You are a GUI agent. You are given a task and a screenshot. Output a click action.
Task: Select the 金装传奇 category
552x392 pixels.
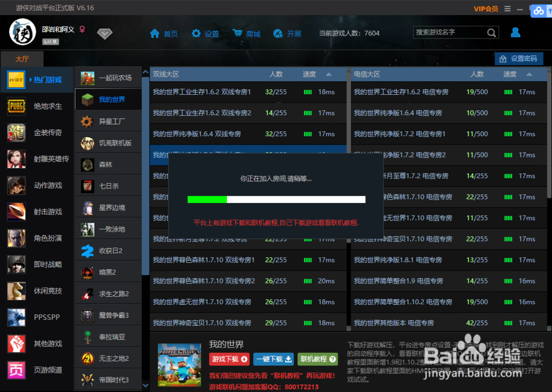tap(37, 132)
